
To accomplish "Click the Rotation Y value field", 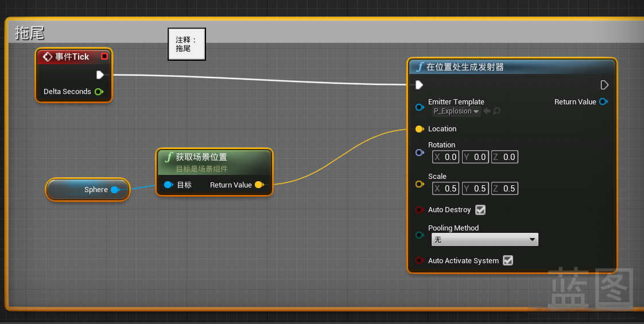I will click(x=475, y=157).
